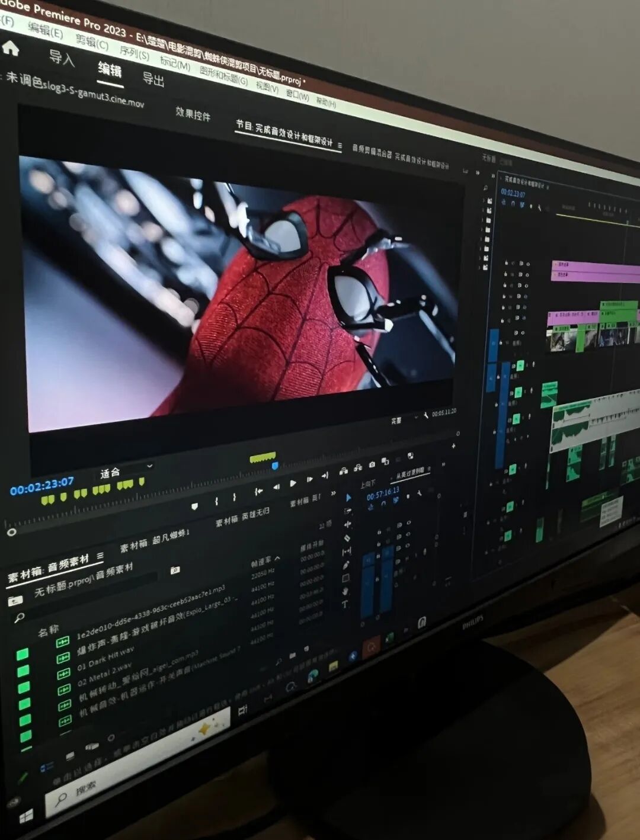The width and height of the screenshot is (640, 840).
Task: Select the Razor tool
Action: pyautogui.click(x=347, y=538)
